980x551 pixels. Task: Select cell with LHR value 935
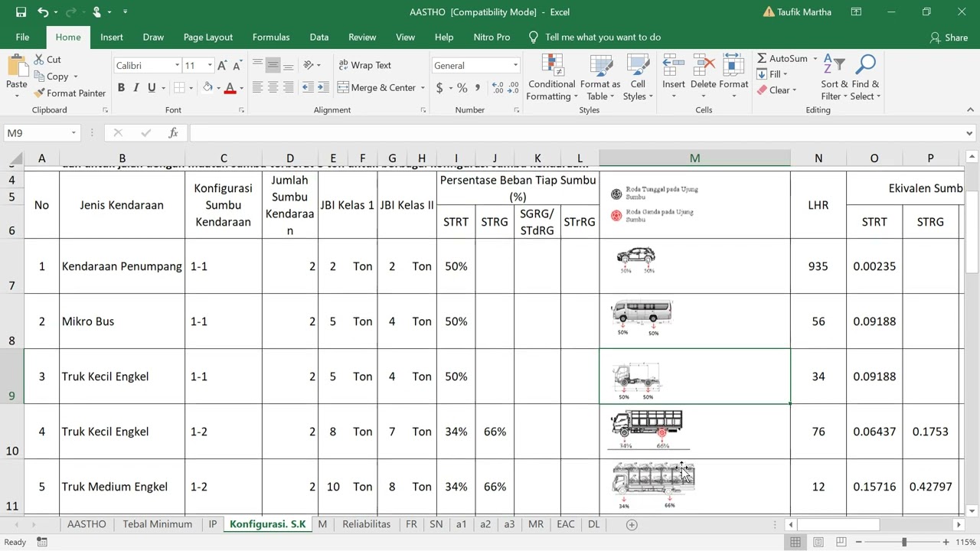pyautogui.click(x=818, y=266)
